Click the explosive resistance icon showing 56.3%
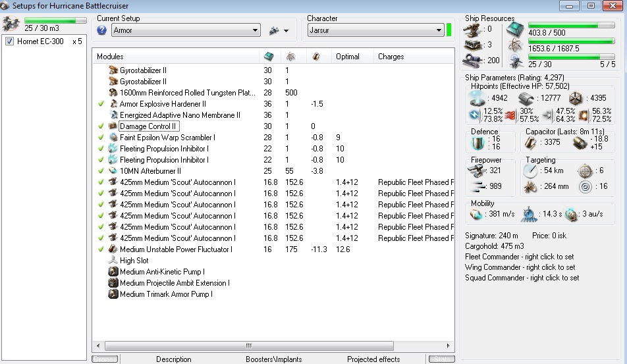 coord(584,115)
